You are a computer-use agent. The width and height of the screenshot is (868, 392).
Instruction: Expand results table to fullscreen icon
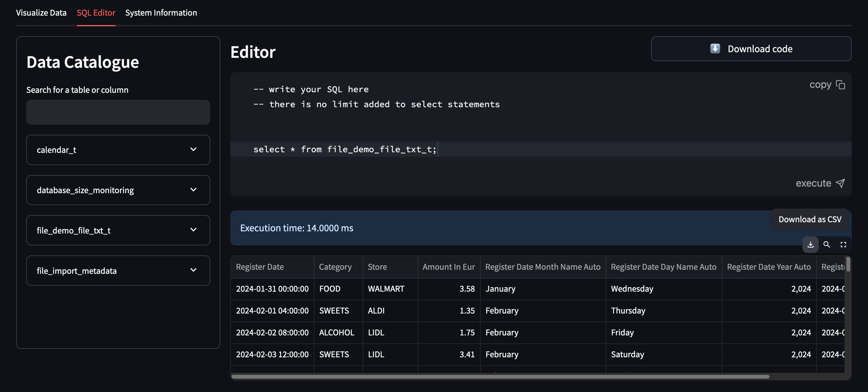click(843, 244)
